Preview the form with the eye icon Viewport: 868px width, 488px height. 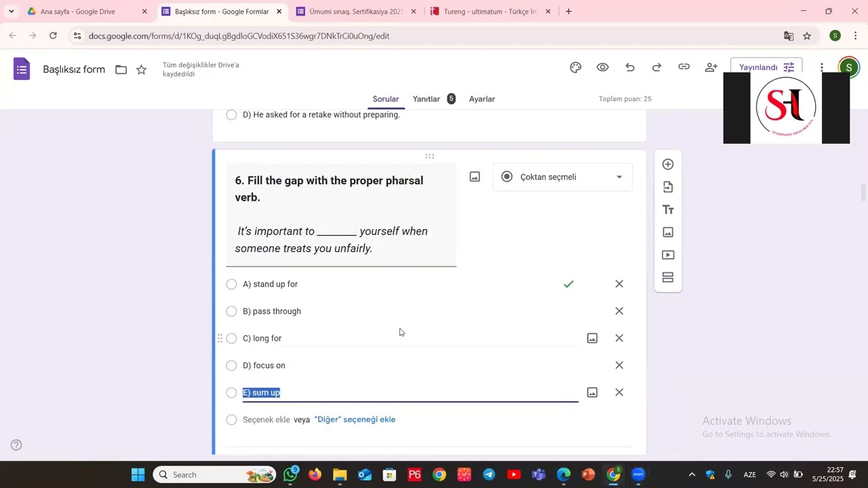click(x=602, y=67)
